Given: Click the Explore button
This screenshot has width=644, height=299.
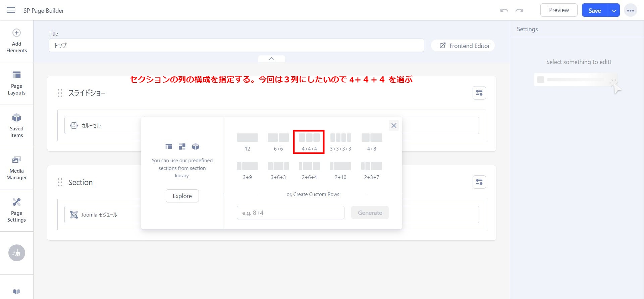Looking at the screenshot, I should [x=182, y=196].
